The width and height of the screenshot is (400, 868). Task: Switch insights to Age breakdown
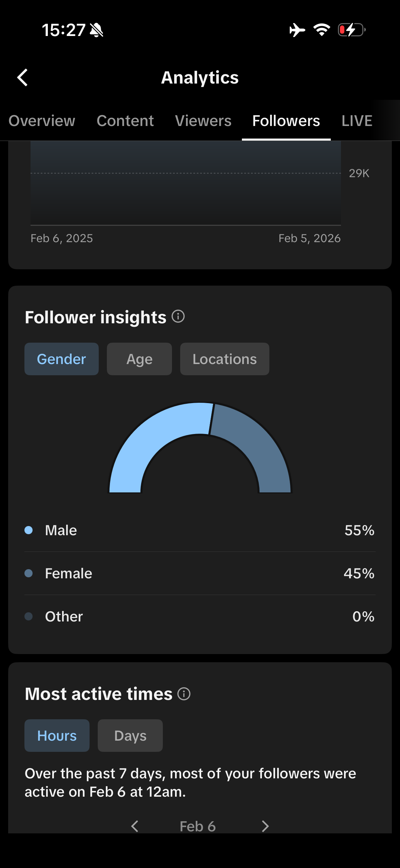[x=139, y=359]
